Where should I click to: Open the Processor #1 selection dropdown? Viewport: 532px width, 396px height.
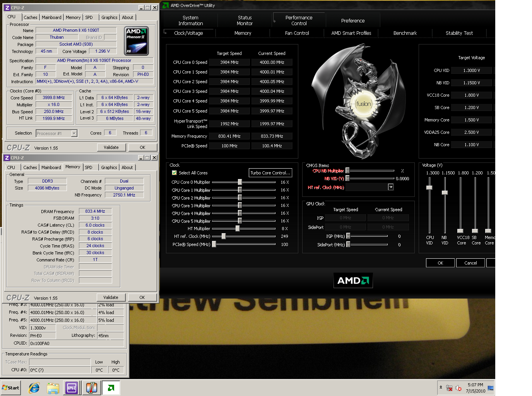coord(74,133)
